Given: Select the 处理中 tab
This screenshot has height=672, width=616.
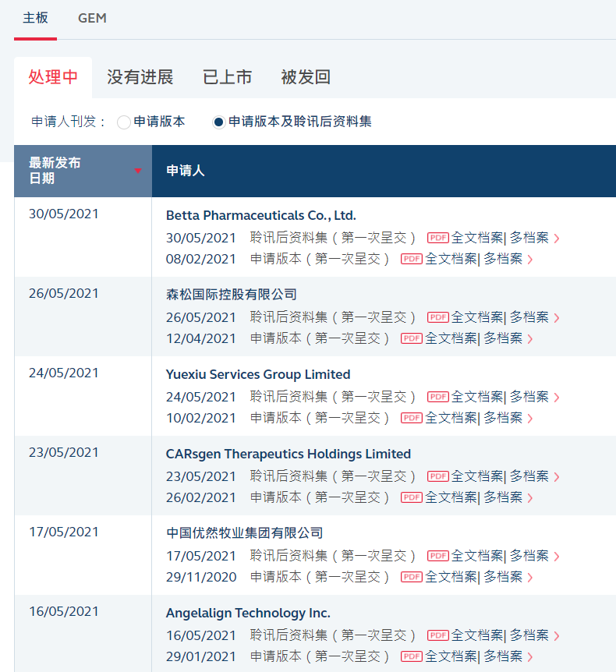Looking at the screenshot, I should pos(53,77).
